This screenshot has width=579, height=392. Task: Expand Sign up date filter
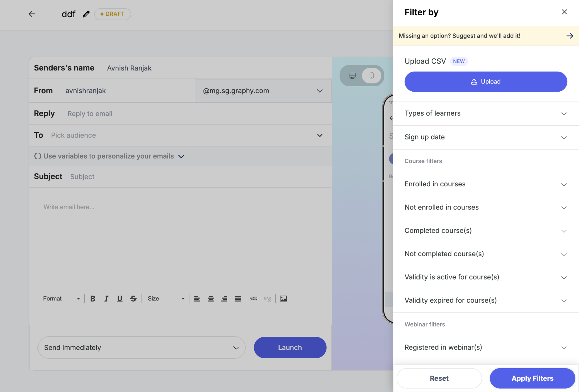[486, 137]
